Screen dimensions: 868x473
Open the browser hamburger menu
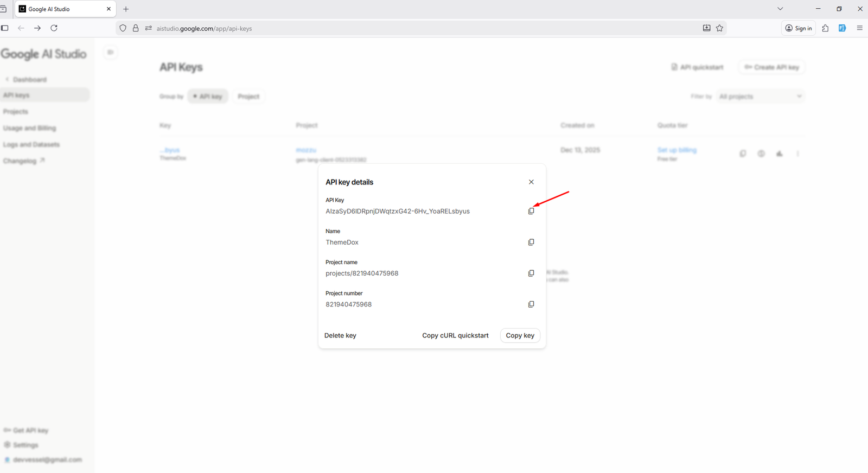pos(859,28)
